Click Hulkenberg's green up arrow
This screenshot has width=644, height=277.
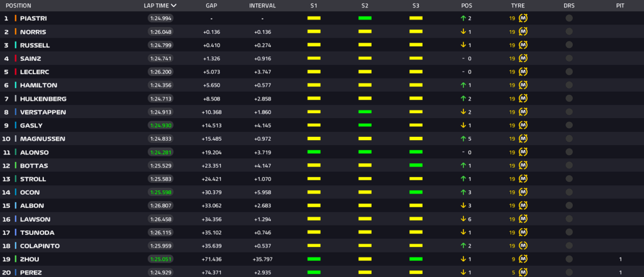tap(463, 99)
